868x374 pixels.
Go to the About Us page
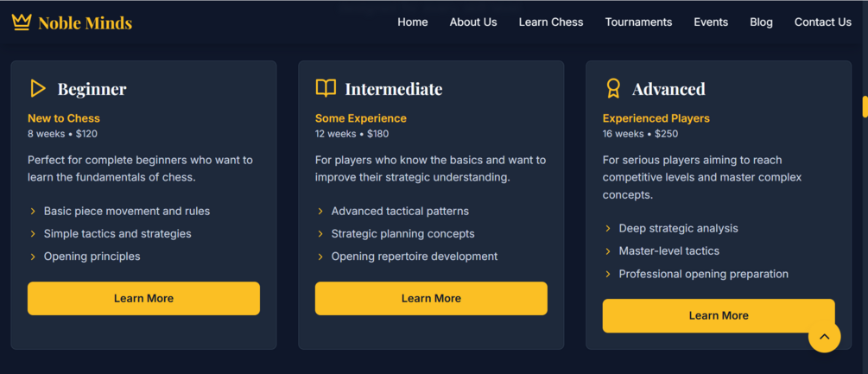click(473, 22)
